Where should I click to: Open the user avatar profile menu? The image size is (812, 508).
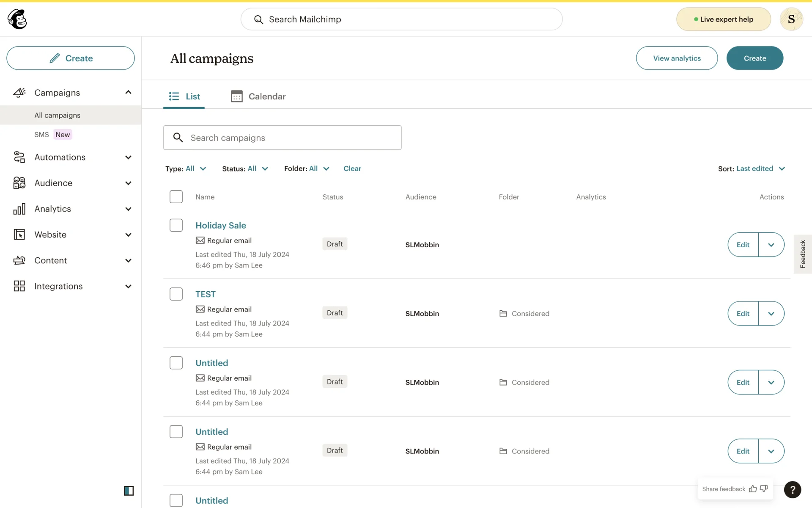(x=791, y=19)
